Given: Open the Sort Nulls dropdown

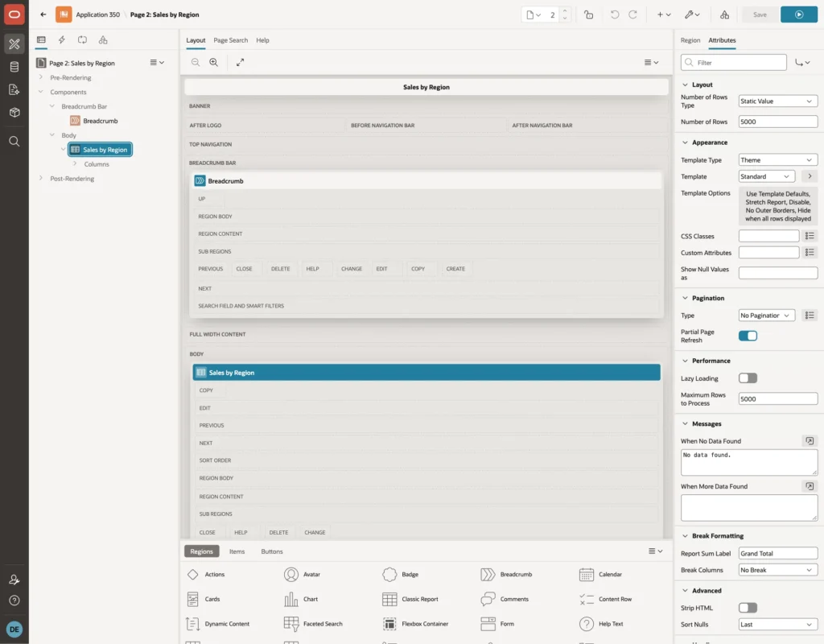Looking at the screenshot, I should pos(778,625).
